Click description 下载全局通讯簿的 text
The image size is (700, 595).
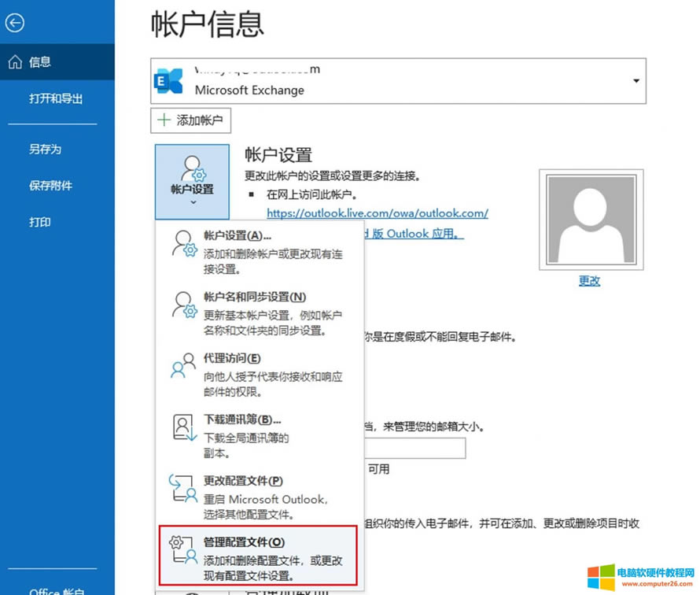point(246,438)
